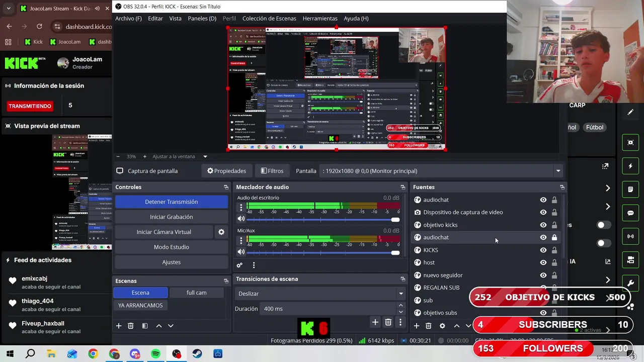Screen dimensions: 644x362
Task: Lock the KICKS source
Action: [x=554, y=250]
